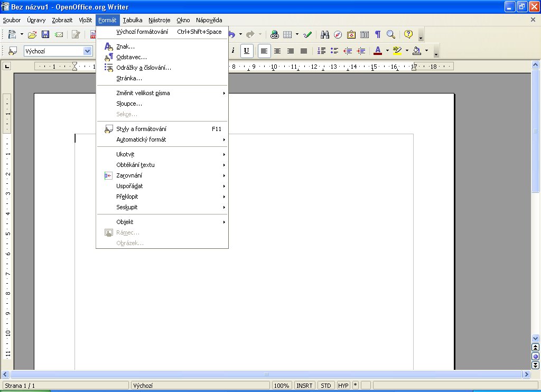This screenshot has width=541, height=392.
Task: Click the Undo arrow icon
Action: [232, 34]
